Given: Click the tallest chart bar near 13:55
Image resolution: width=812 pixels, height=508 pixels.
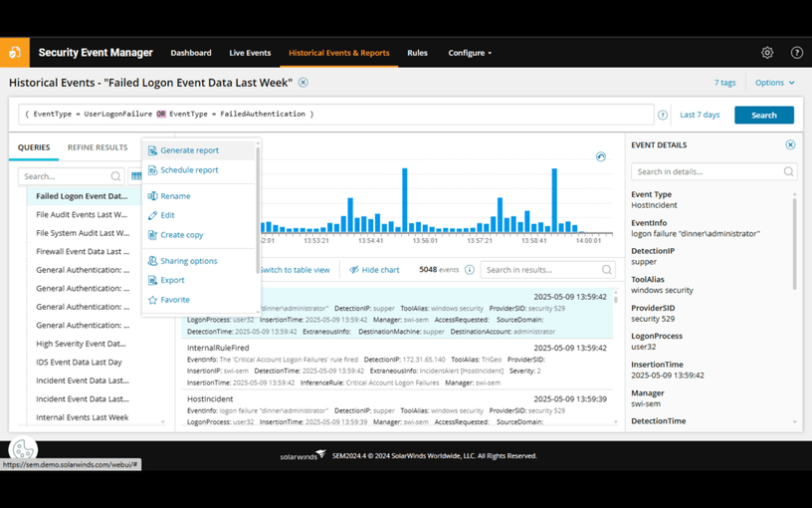Looking at the screenshot, I should 404,199.
